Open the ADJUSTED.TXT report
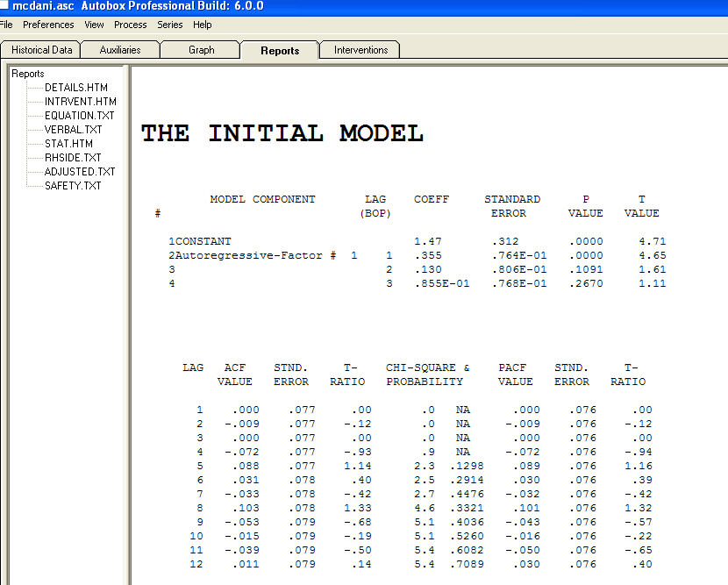Screen dimensions: 728x585 tap(78, 172)
